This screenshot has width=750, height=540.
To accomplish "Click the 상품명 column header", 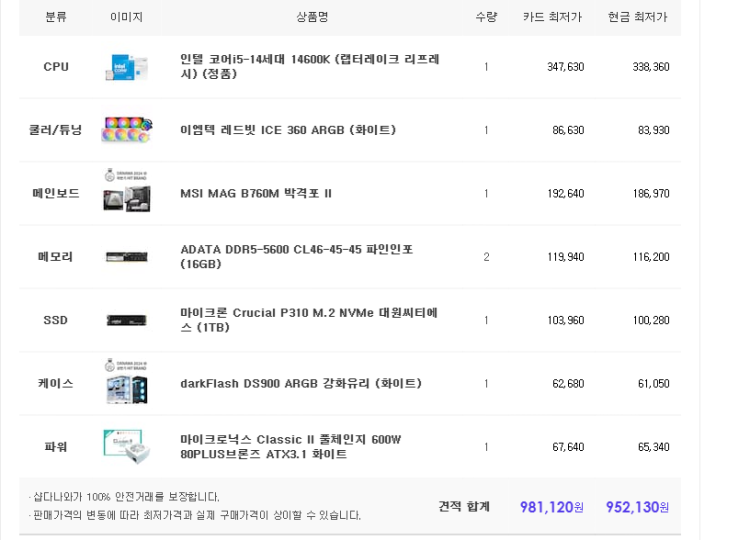I will (312, 17).
